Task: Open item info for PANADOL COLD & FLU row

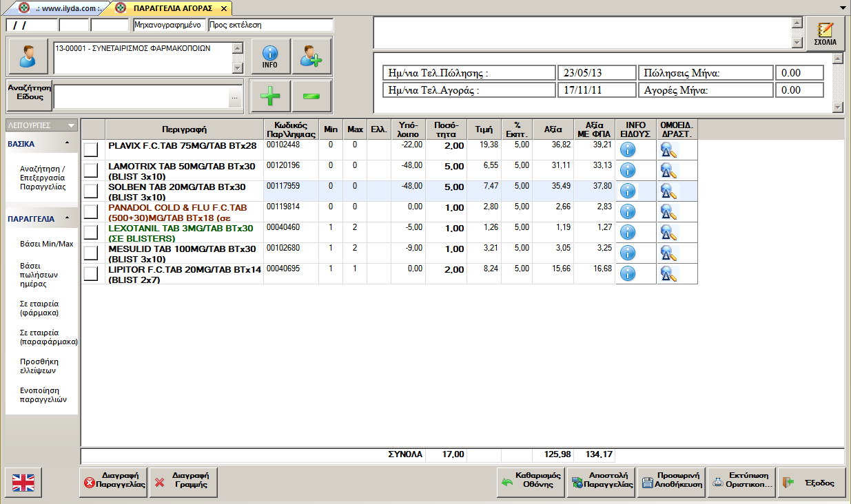Action: pyautogui.click(x=628, y=212)
